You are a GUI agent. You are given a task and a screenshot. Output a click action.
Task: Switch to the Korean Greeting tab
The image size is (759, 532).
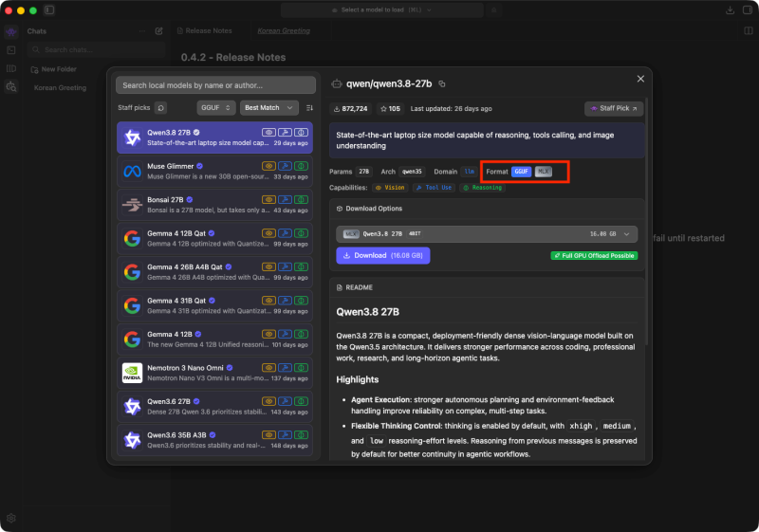tap(284, 31)
